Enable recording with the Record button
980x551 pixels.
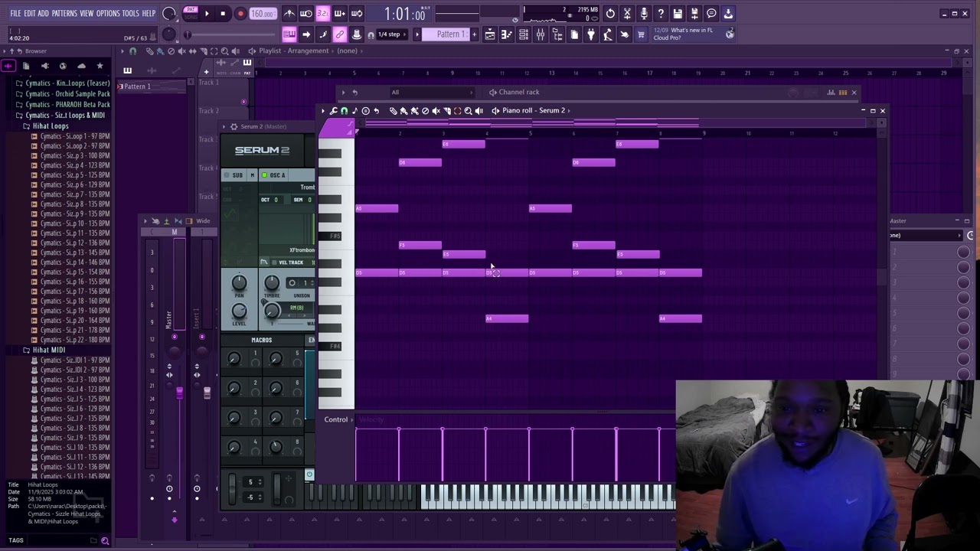pos(240,13)
